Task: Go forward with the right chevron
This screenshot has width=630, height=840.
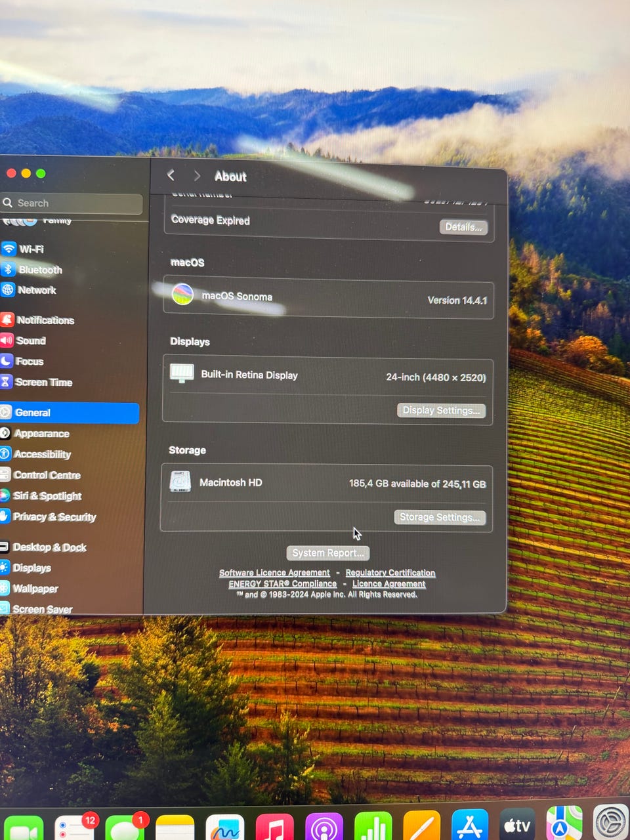Action: click(x=196, y=176)
